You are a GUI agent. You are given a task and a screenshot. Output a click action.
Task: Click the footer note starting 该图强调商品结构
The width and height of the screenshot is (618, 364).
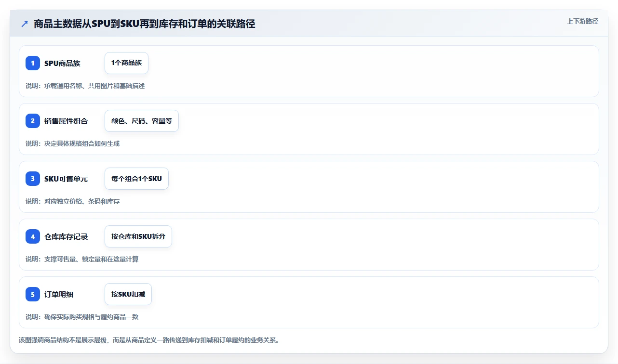149,340
